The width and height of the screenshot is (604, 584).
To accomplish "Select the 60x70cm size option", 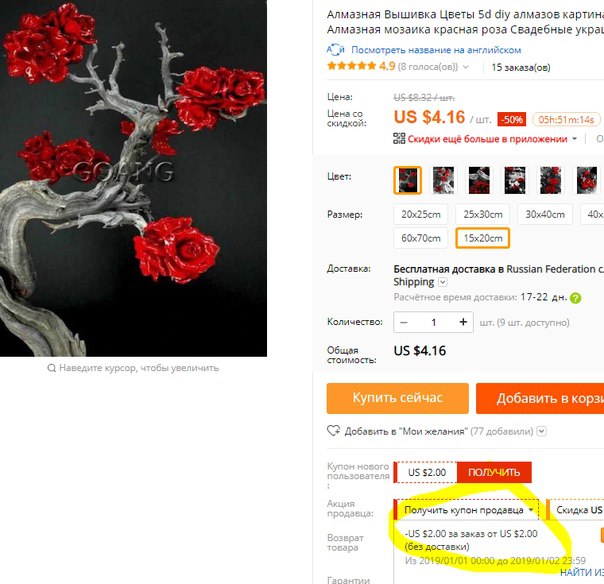I will [x=421, y=238].
